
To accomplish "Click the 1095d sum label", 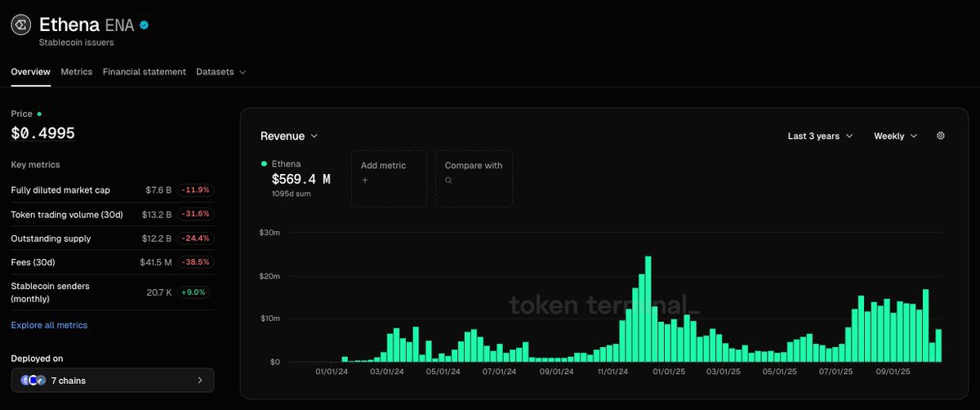I will point(291,194).
